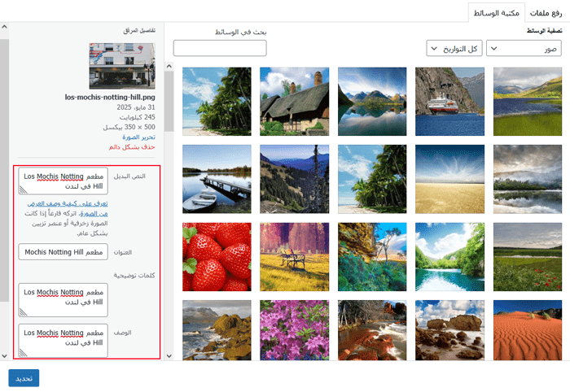Select the cruise ship fjord thumbnail

[450, 102]
